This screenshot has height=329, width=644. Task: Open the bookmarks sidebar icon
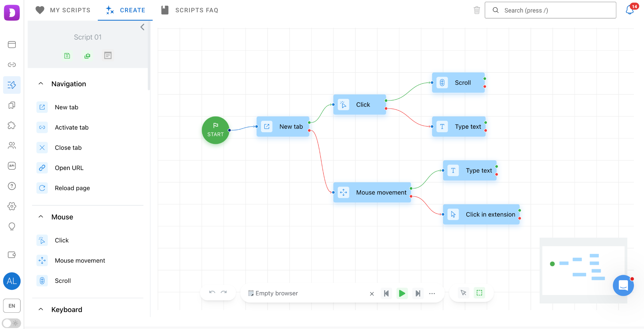pyautogui.click(x=12, y=105)
